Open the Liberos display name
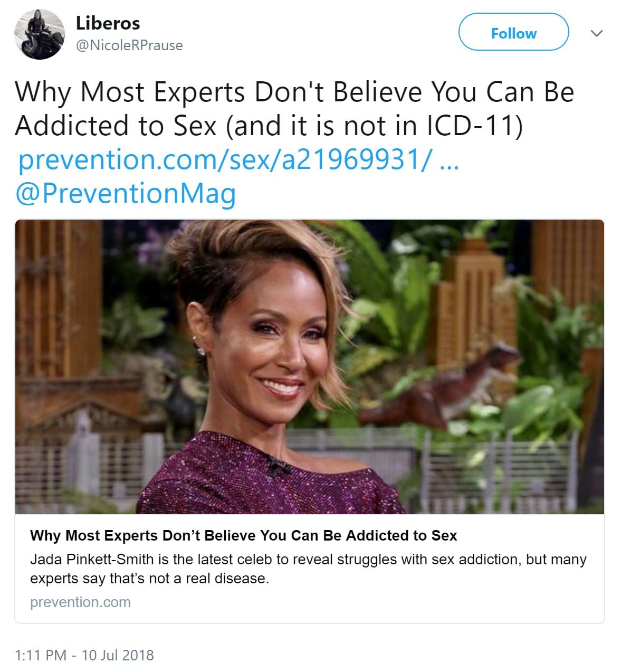 tap(108, 23)
